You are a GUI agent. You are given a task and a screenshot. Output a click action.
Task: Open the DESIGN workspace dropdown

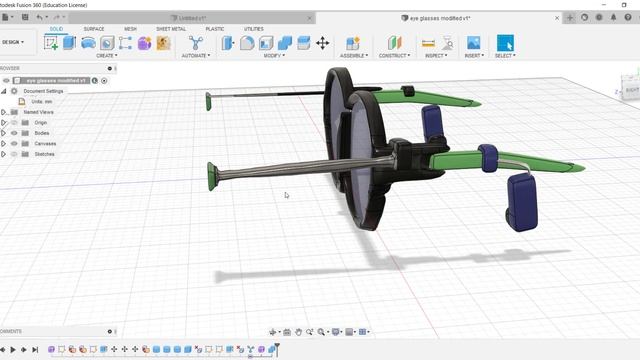pos(13,42)
